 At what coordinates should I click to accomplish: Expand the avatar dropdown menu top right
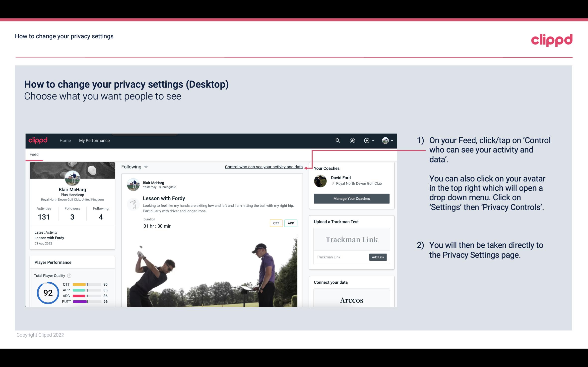click(x=388, y=140)
